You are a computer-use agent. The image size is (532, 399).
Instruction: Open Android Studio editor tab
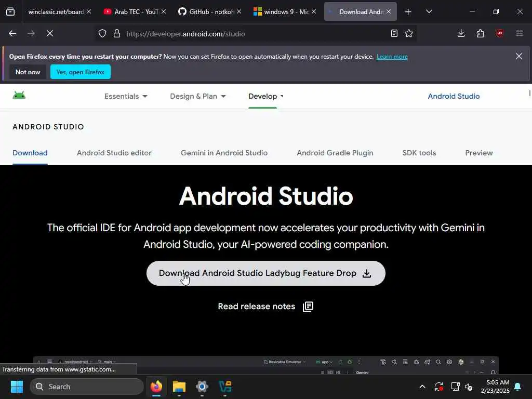(114, 153)
